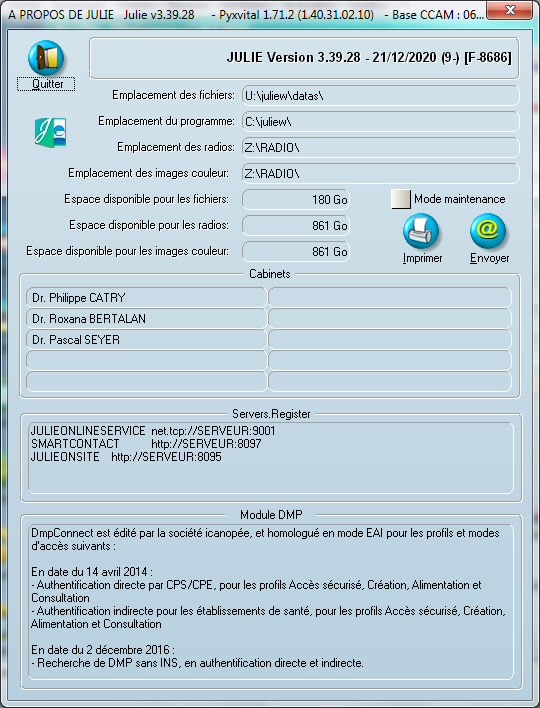Click the Emplacement des images couleur field
The height and width of the screenshot is (708, 540).
[381, 174]
